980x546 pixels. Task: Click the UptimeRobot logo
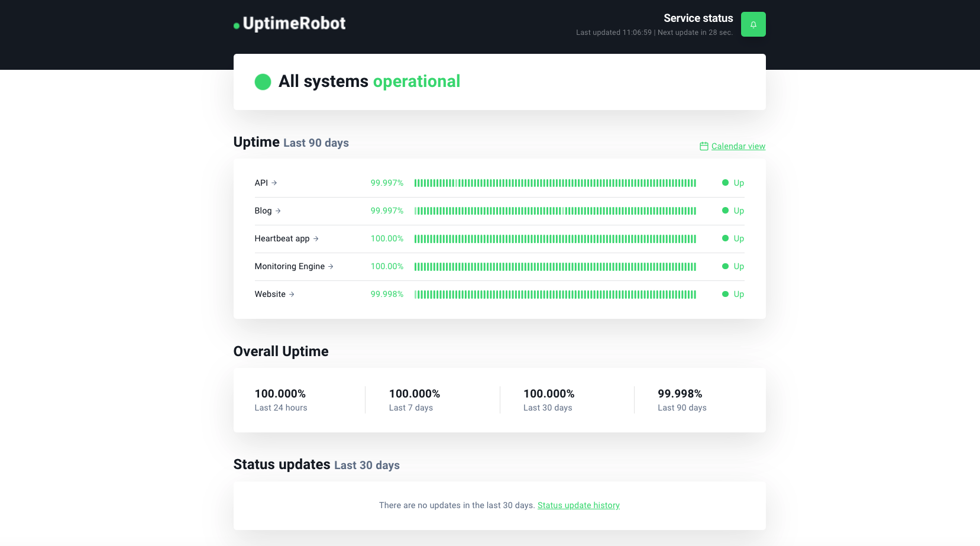pos(290,24)
